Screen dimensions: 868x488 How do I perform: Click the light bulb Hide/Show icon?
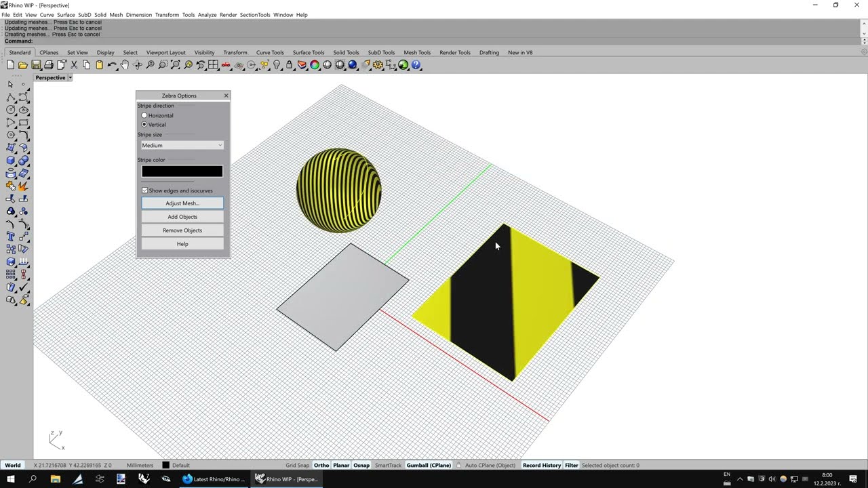[277, 65]
